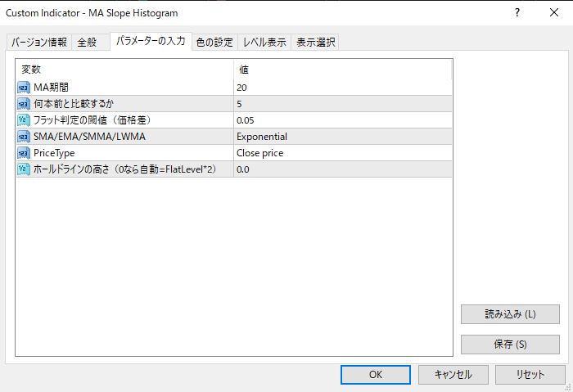Select the 色の設定 tab
Screen dimensions: 573x392
[x=214, y=43]
